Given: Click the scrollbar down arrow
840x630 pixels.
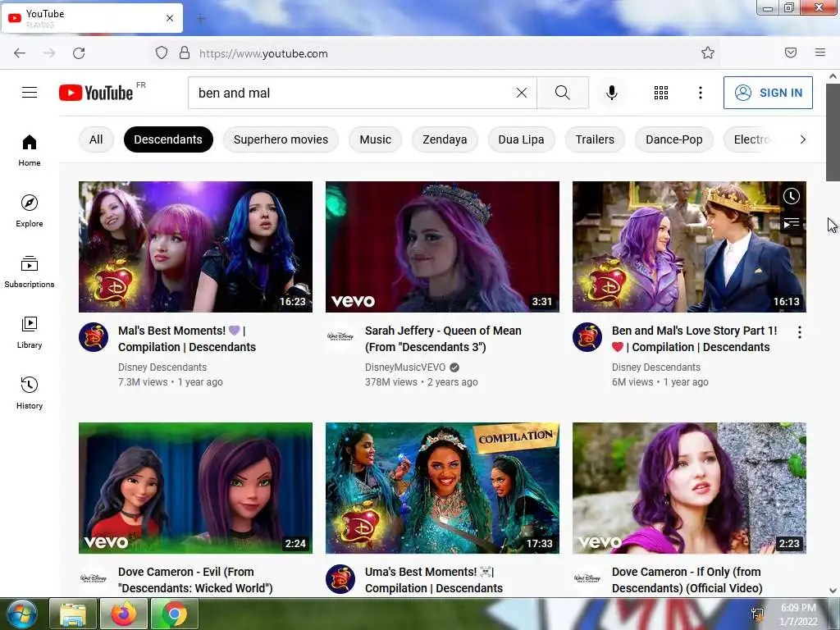Looking at the screenshot, I should [833, 591].
